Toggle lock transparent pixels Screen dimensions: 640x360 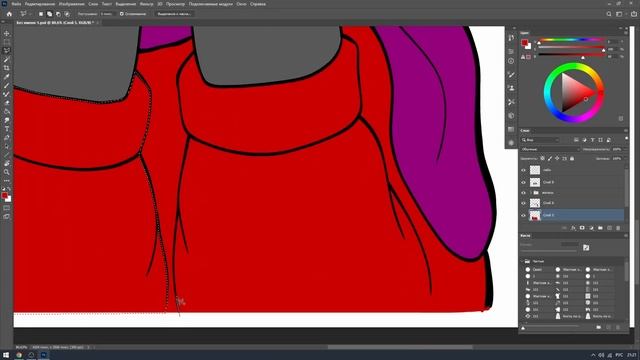[542, 158]
